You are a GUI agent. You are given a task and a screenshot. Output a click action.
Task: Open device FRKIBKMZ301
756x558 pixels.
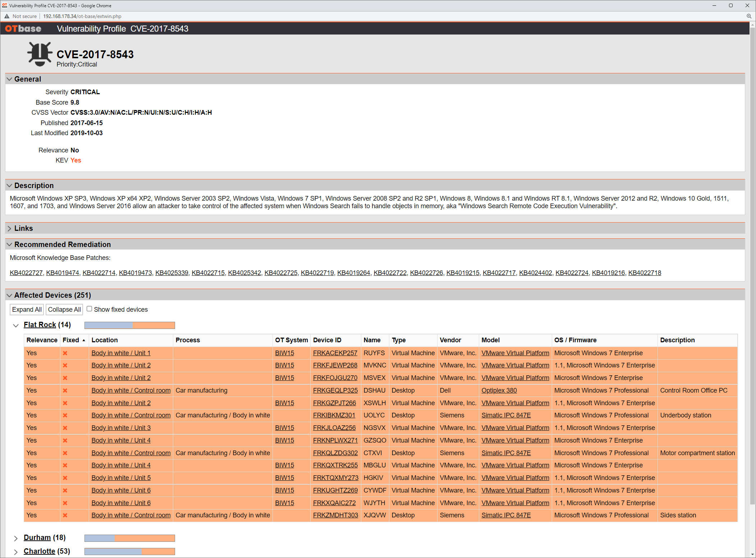click(x=334, y=415)
